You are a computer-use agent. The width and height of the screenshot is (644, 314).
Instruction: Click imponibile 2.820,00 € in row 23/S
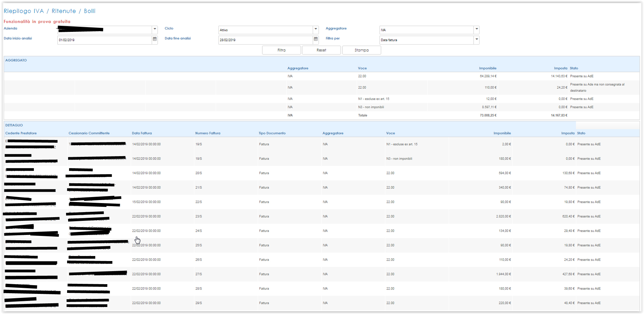(503, 216)
